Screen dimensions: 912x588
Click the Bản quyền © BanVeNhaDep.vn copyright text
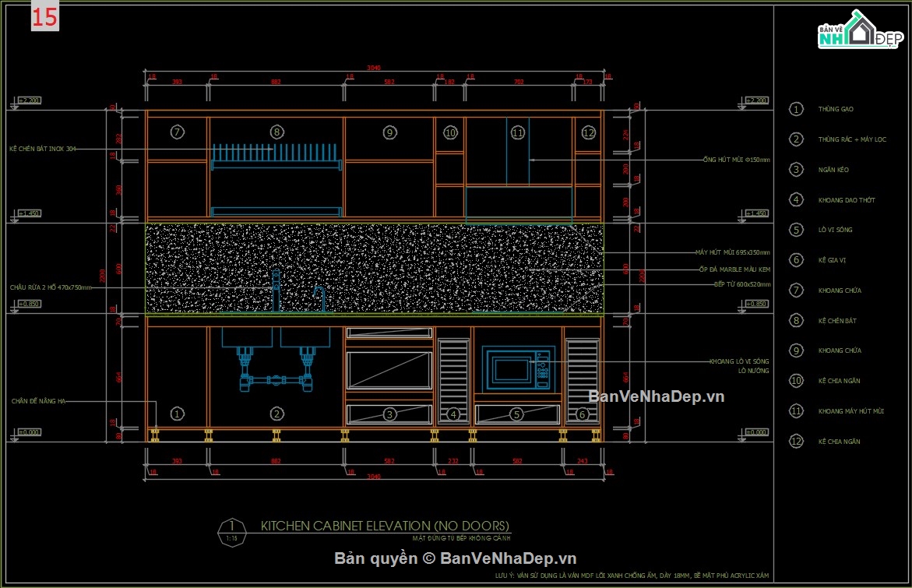[456, 558]
